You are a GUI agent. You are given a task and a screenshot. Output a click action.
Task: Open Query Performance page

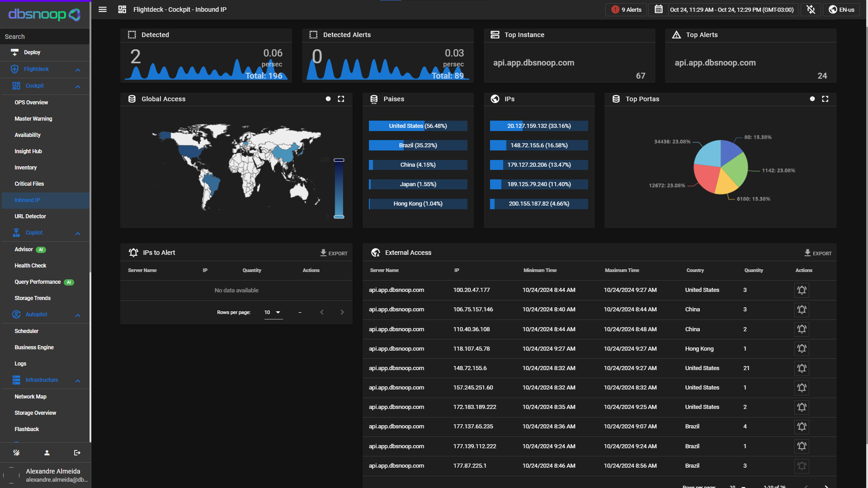click(x=45, y=282)
